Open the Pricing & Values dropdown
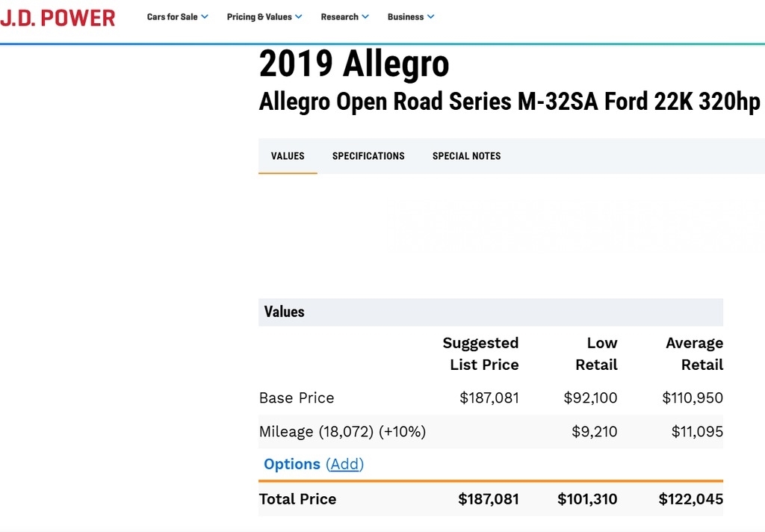The width and height of the screenshot is (765, 532). [x=264, y=17]
